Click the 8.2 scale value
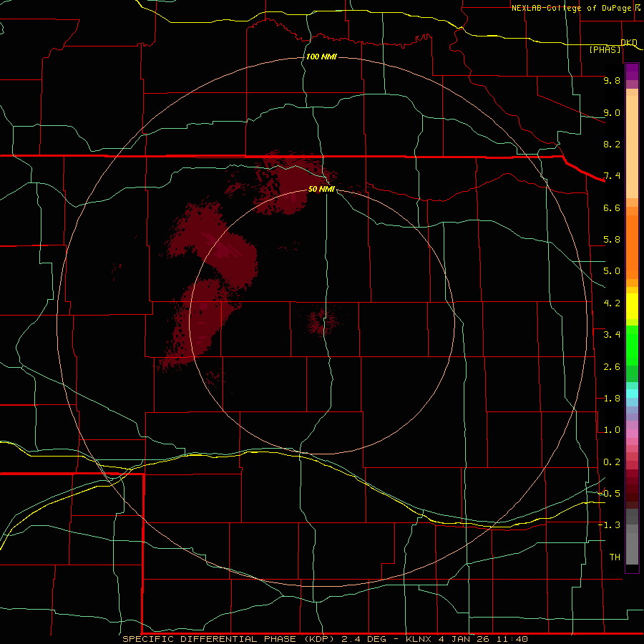644x644 pixels. click(x=612, y=144)
